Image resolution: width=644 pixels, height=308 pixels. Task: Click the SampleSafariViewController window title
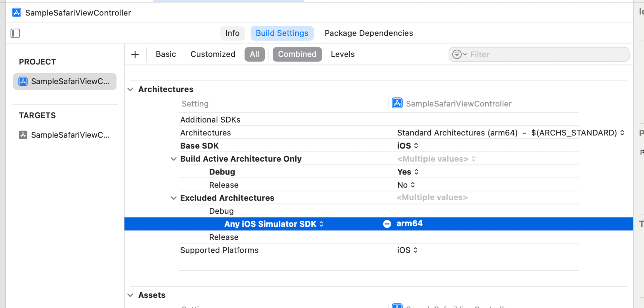click(78, 13)
